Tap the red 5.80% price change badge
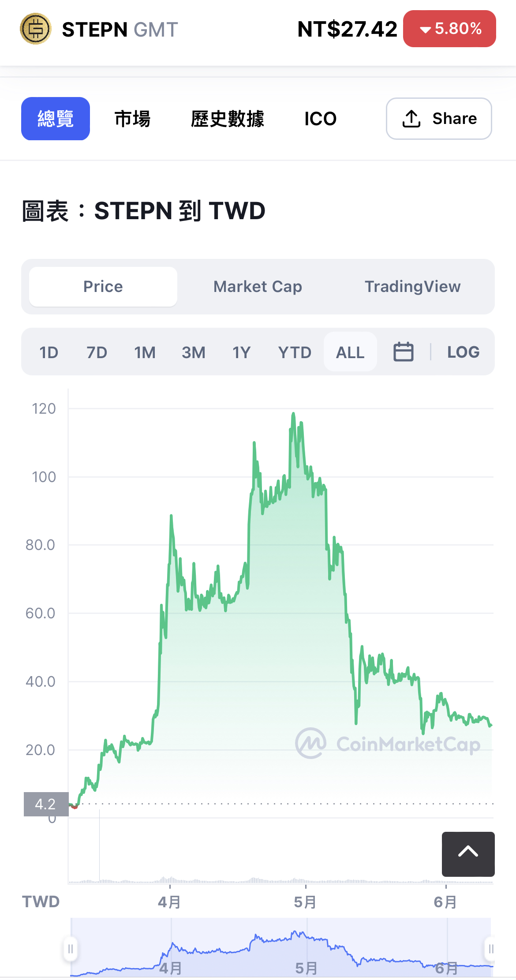Viewport: 516px width, 980px height. 449,29
